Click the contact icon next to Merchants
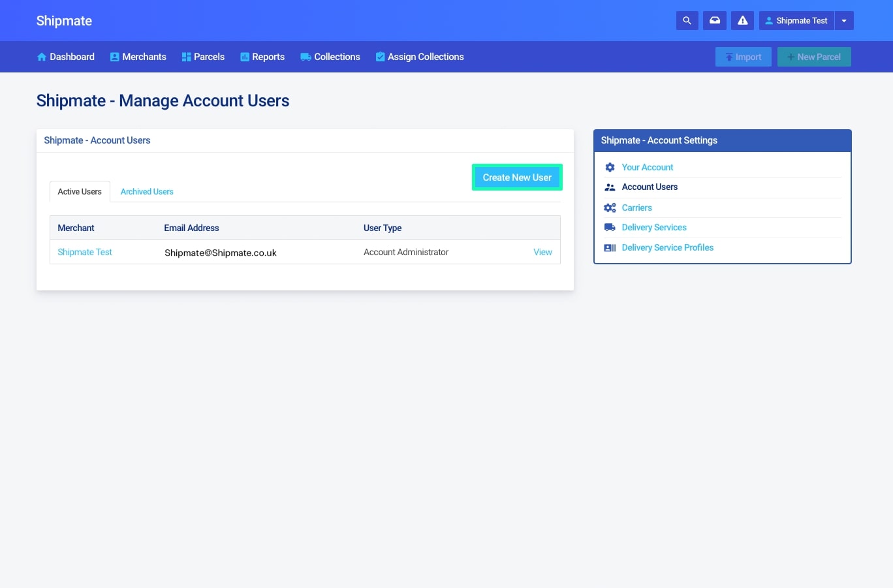This screenshot has width=893, height=588. [x=114, y=57]
